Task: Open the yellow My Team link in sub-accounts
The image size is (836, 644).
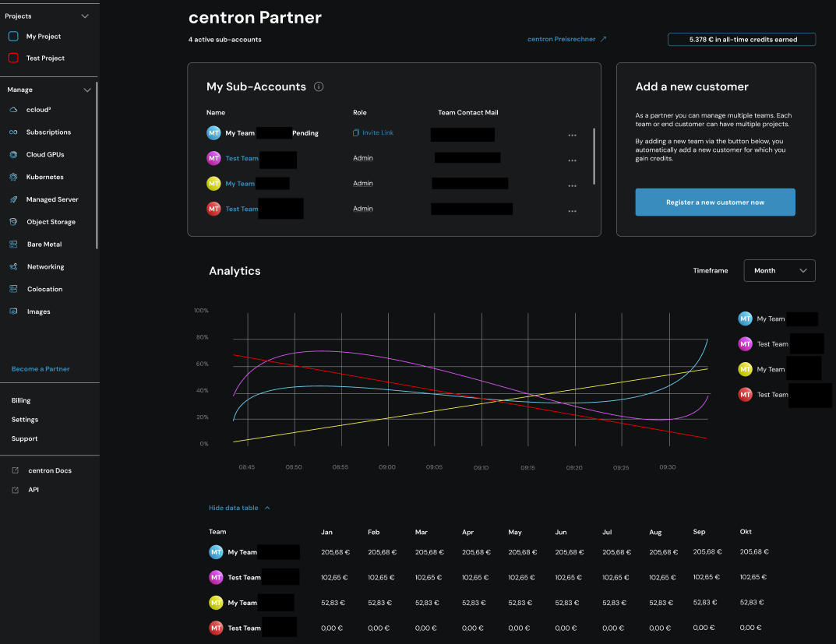Action: [240, 184]
